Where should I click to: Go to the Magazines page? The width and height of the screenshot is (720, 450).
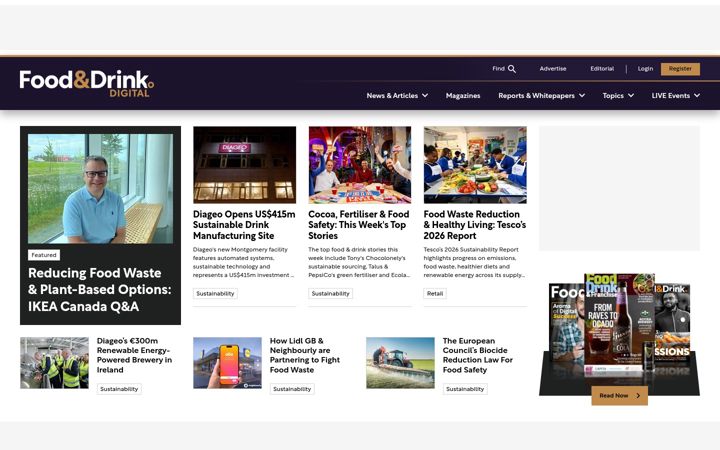463,96
